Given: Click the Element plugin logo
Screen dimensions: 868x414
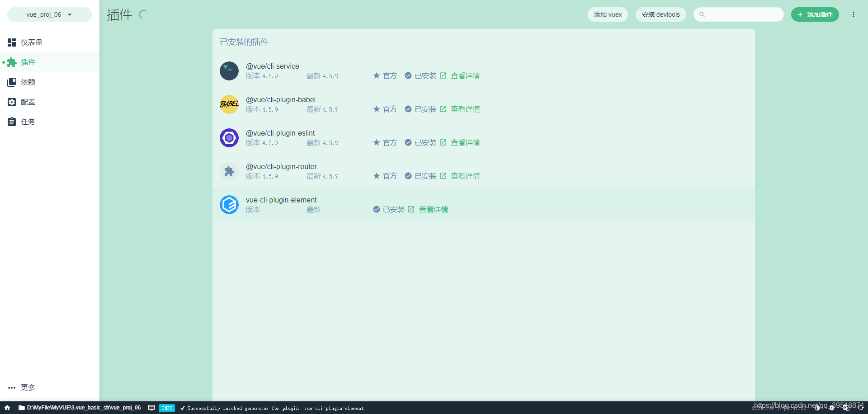Looking at the screenshot, I should [229, 205].
